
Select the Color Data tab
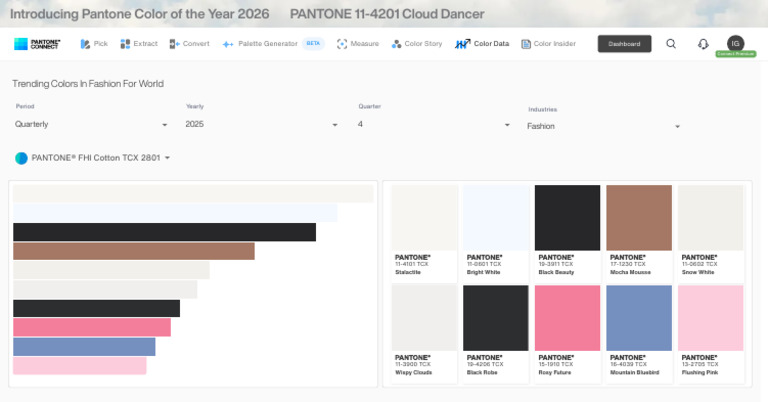482,44
